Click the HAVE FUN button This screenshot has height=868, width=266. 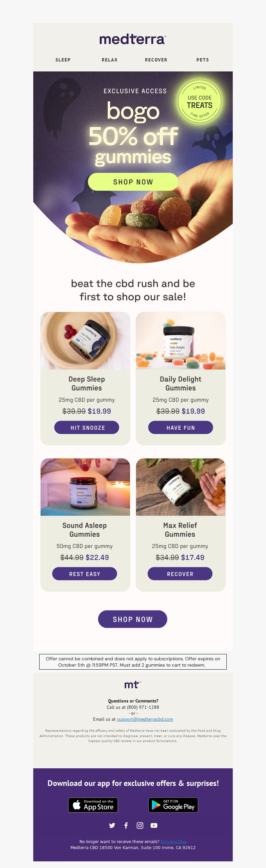coord(181,427)
